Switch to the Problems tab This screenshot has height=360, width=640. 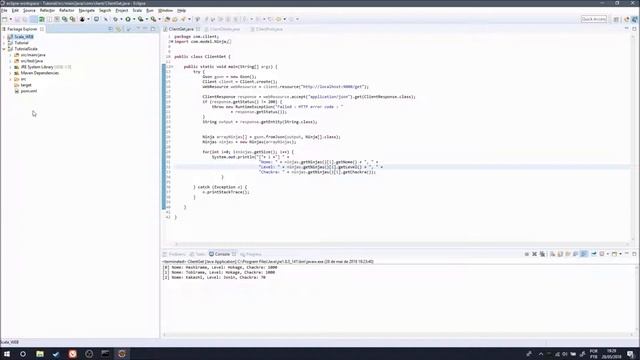point(174,254)
